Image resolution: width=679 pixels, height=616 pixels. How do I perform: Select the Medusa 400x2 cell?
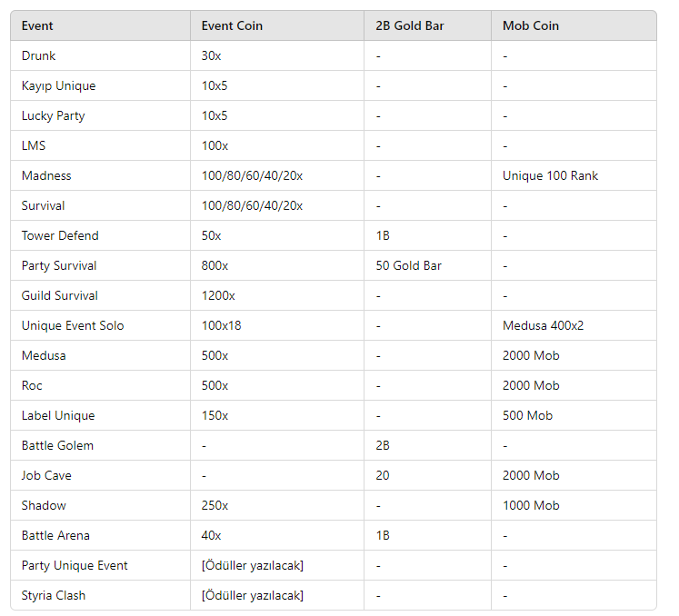543,325
